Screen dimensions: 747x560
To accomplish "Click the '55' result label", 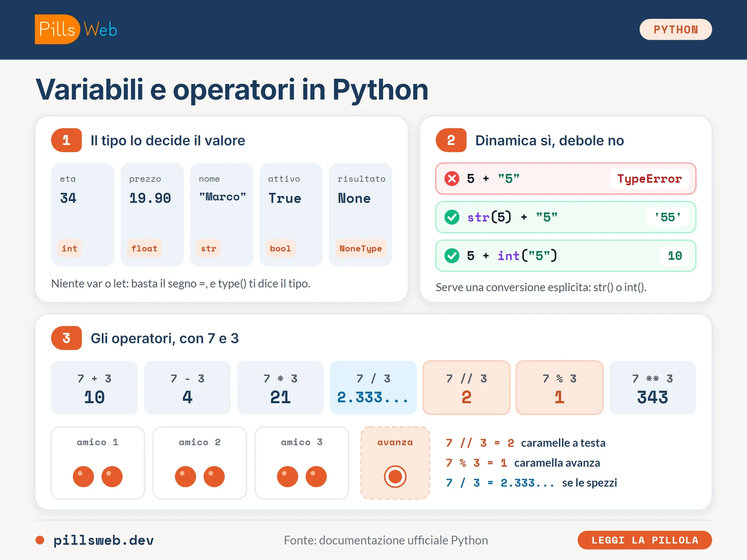I will [x=668, y=217].
